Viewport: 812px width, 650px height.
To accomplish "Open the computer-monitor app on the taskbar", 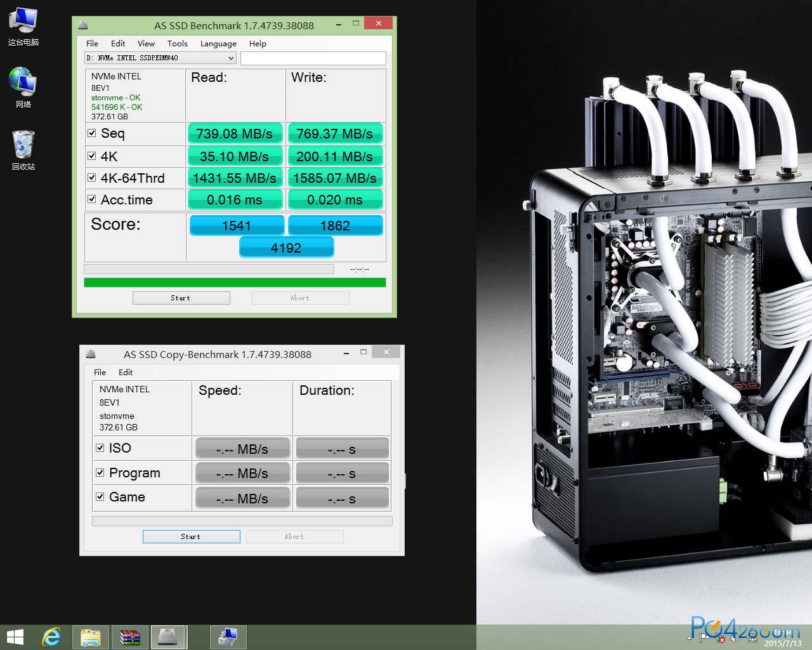I will 227,637.
